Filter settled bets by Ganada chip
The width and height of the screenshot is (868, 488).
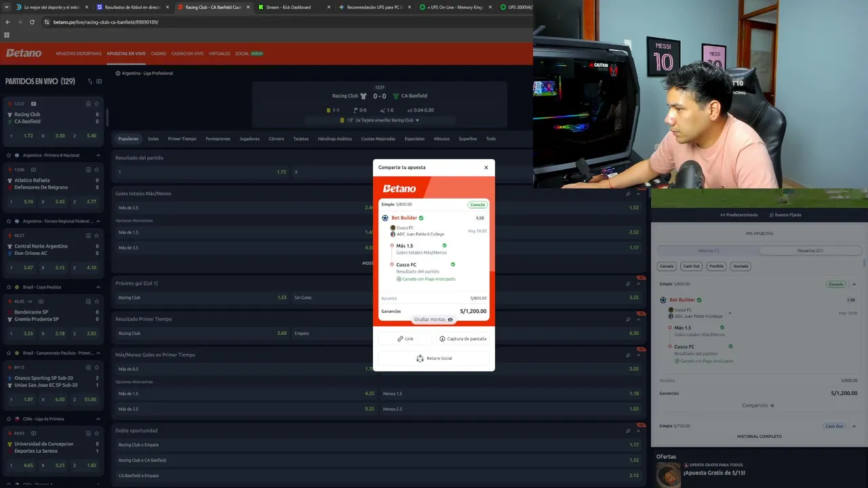667,266
